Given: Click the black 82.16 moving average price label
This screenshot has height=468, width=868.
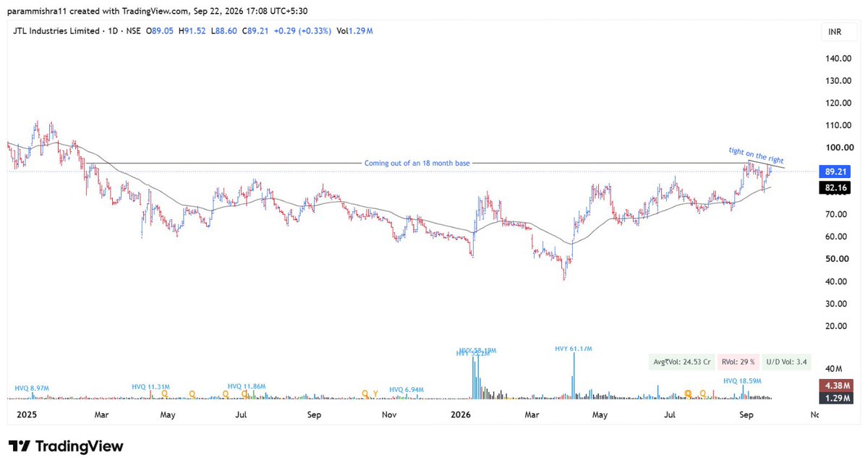Looking at the screenshot, I should point(835,187).
